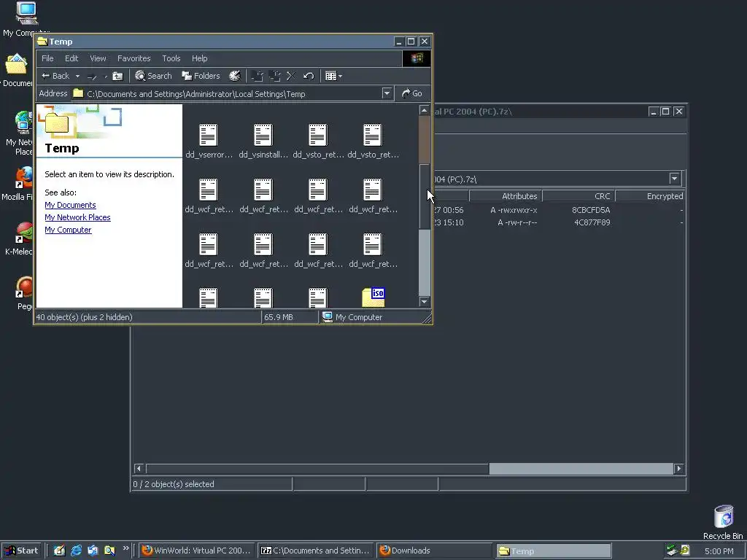The height and width of the screenshot is (560, 747).
Task: Switch to WinWorld Virtual PC taskbar button
Action: pyautogui.click(x=197, y=551)
